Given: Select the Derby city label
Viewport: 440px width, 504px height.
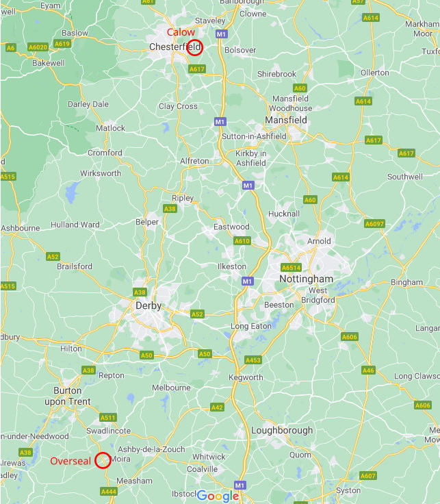Looking at the screenshot, I should coord(148,305).
